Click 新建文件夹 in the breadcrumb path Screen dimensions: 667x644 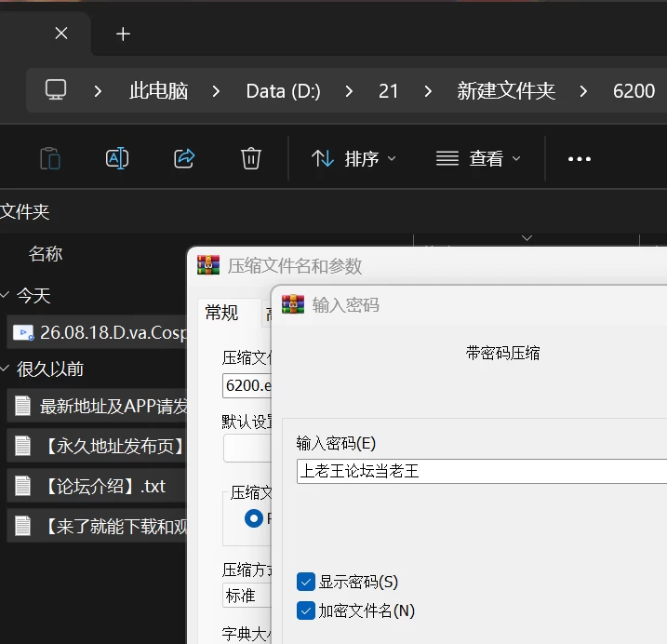click(506, 90)
